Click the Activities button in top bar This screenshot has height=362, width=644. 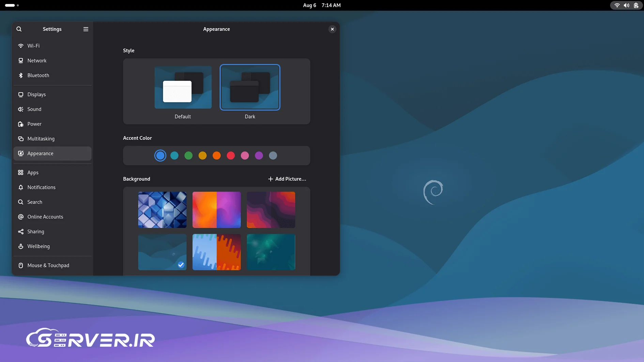point(12,5)
